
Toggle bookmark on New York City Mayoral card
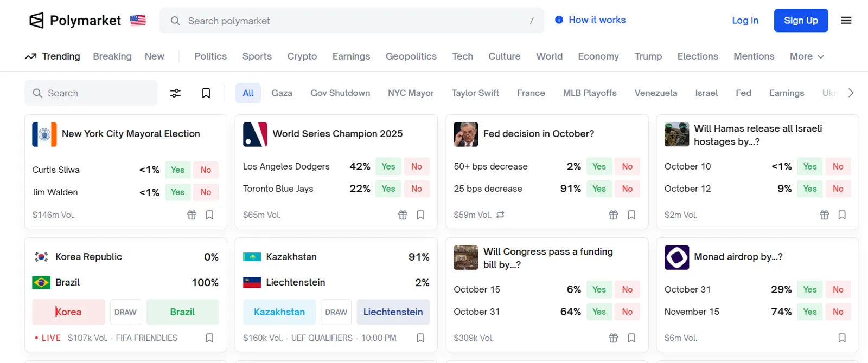click(x=209, y=215)
